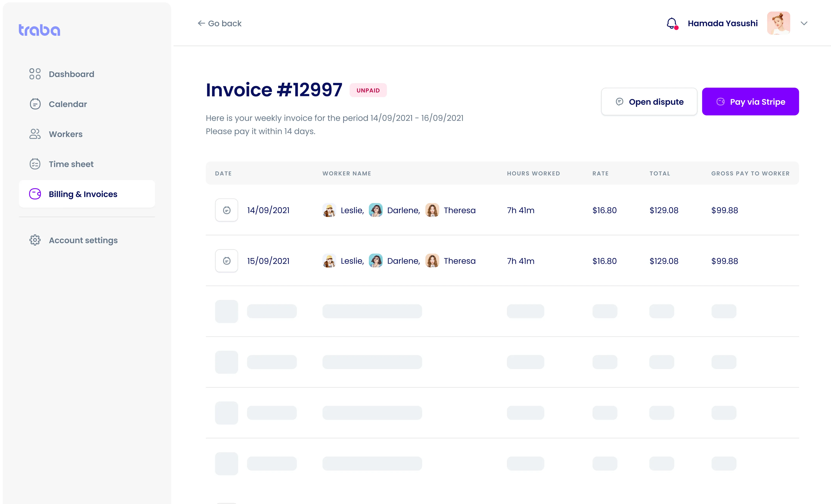Select the Time sheet menu entry
The image size is (831, 504).
pyautogui.click(x=71, y=164)
